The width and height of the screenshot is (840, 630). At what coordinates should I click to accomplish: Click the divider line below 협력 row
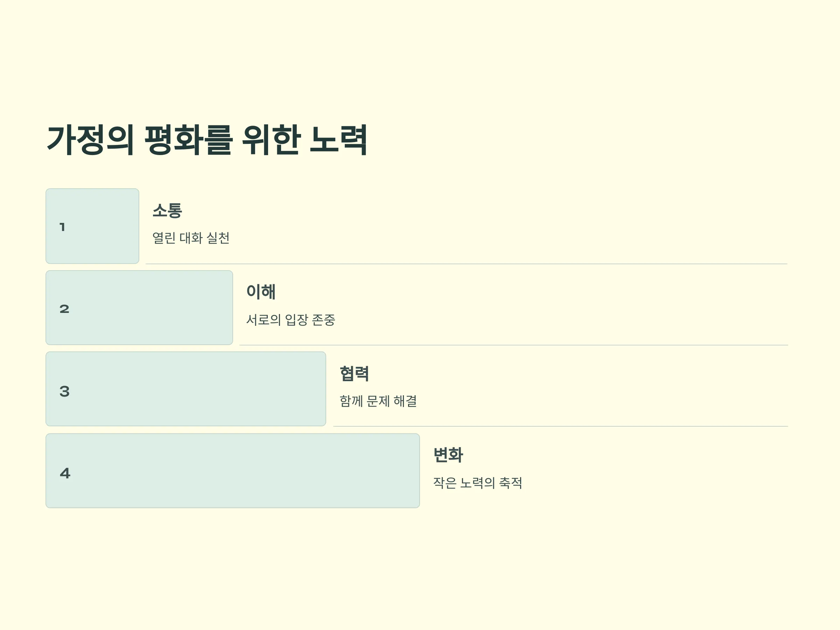click(561, 426)
